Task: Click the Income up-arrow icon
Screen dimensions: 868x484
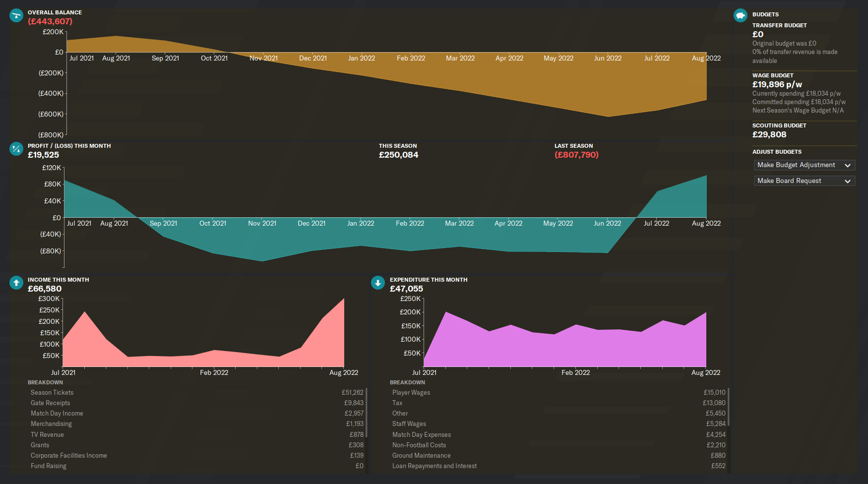Action: 16,283
